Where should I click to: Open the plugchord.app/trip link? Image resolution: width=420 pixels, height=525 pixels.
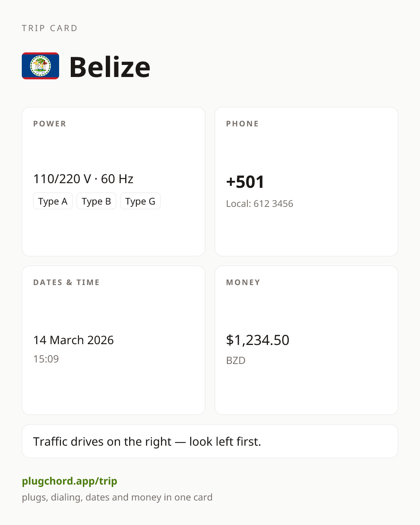tap(70, 481)
